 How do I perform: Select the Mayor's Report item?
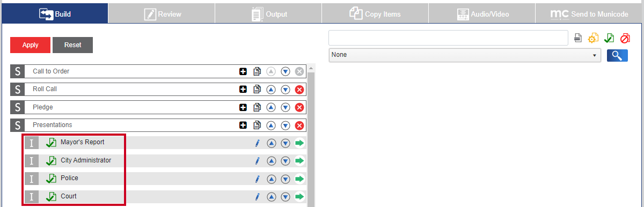(83, 143)
